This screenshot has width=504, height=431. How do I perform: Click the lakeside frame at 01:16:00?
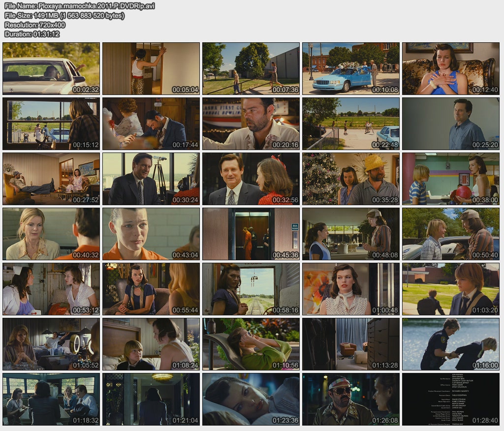[451, 344]
